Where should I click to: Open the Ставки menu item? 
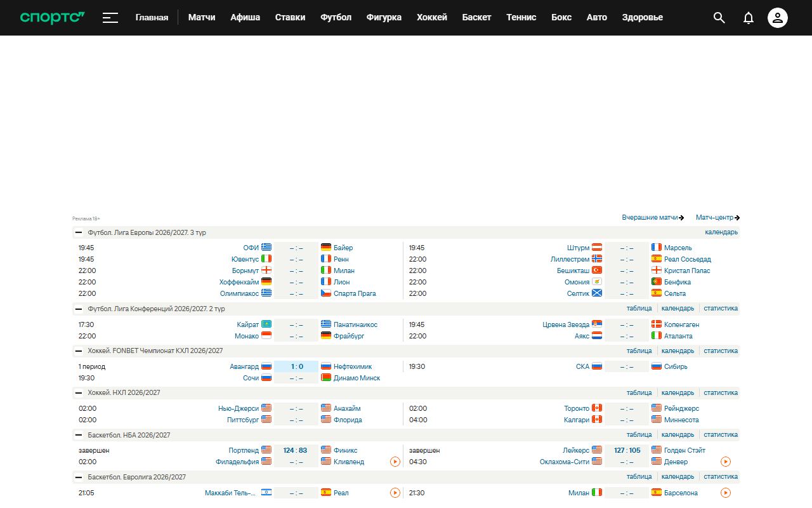[290, 18]
